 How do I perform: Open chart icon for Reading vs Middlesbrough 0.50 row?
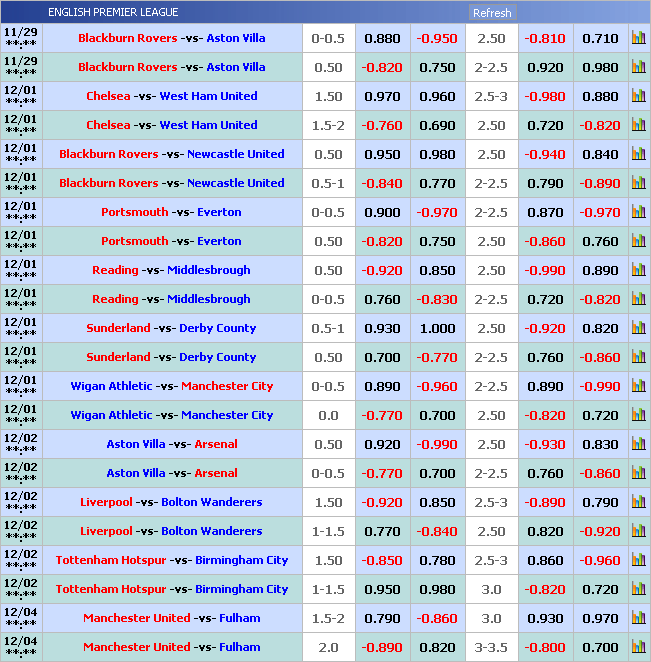coord(638,271)
